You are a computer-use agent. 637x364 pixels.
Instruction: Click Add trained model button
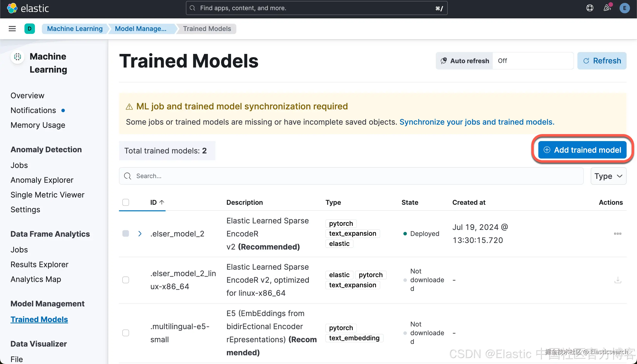pyautogui.click(x=582, y=150)
